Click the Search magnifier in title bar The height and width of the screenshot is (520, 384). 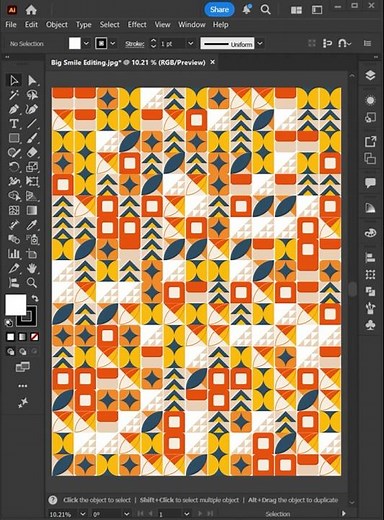pos(265,10)
